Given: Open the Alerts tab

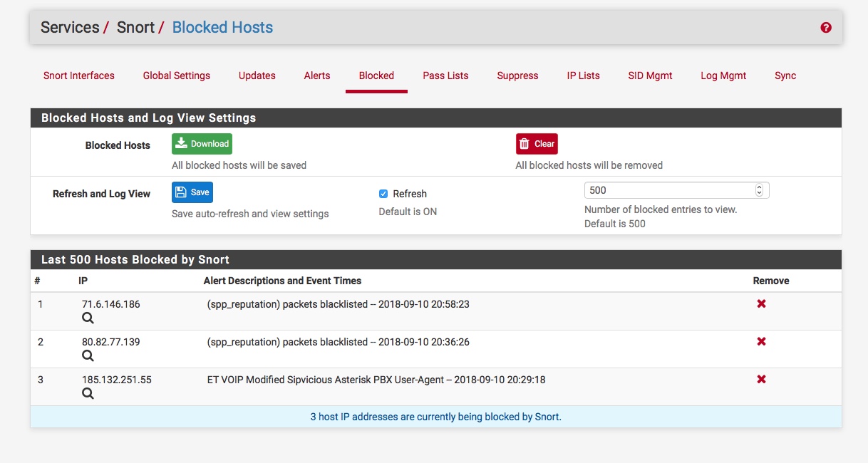Looking at the screenshot, I should click(317, 76).
